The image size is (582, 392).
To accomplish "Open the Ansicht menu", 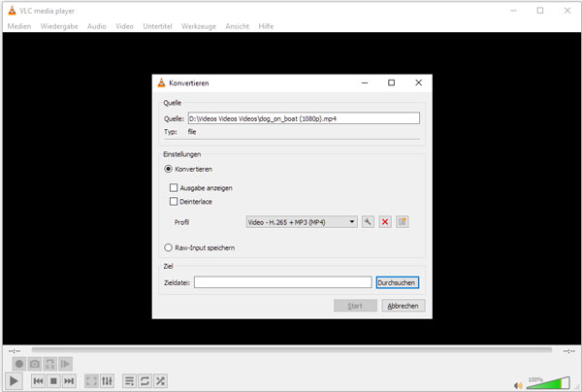I will (238, 26).
